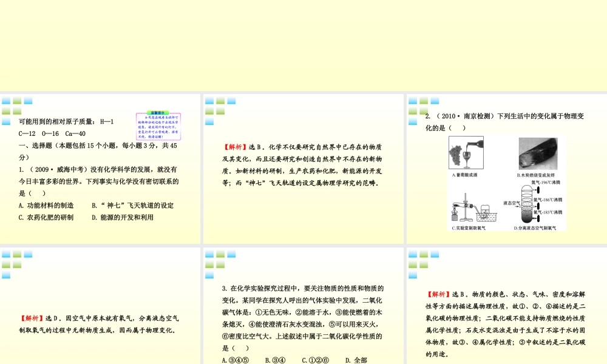Click the pink dotted 温馨提示 tip box
Screen dimensions: 607x364
coord(158,126)
